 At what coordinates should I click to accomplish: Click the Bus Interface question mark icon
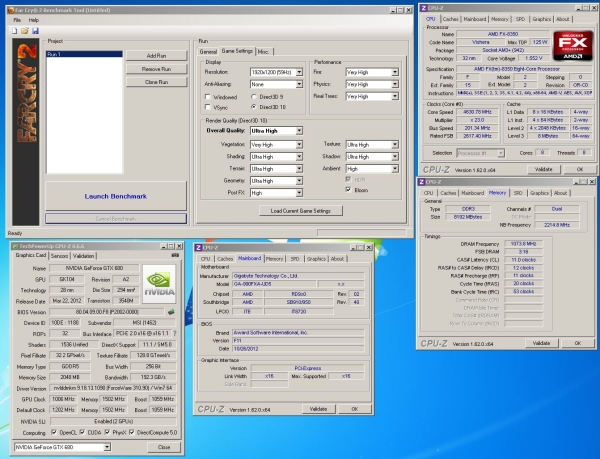tap(174, 334)
